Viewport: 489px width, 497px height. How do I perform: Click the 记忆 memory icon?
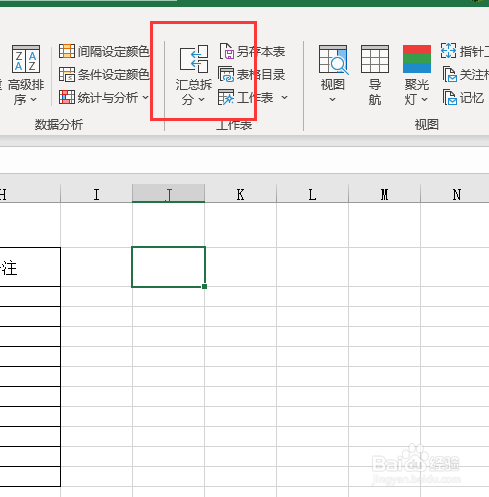click(x=449, y=97)
